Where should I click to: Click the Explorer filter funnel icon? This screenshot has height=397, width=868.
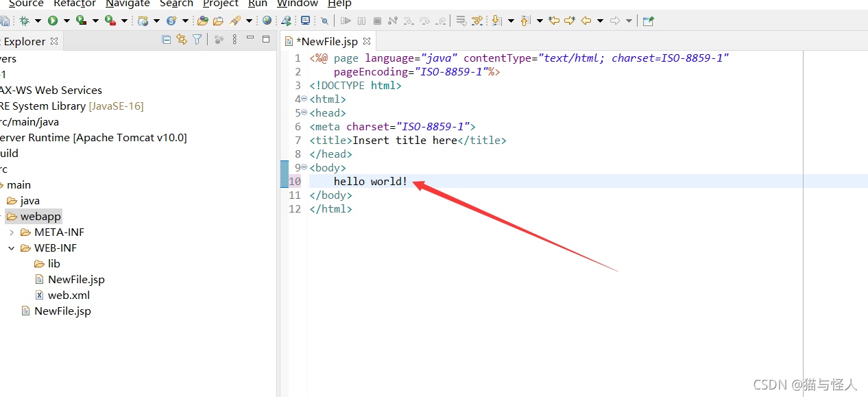197,40
